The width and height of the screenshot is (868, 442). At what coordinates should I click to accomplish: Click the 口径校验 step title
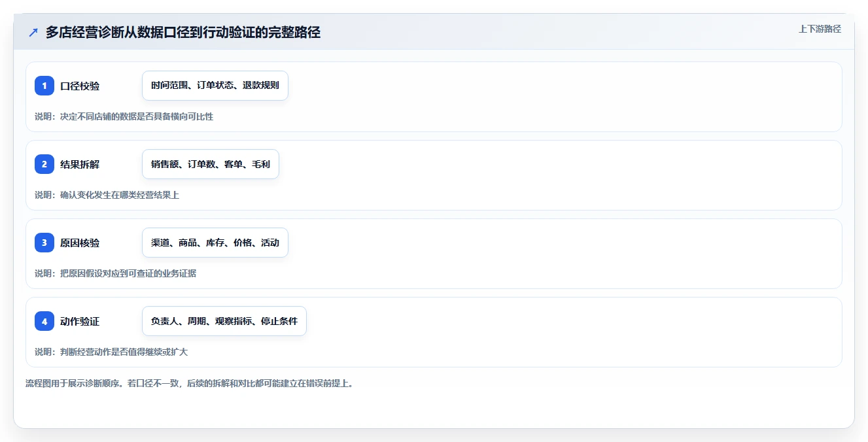pos(80,86)
